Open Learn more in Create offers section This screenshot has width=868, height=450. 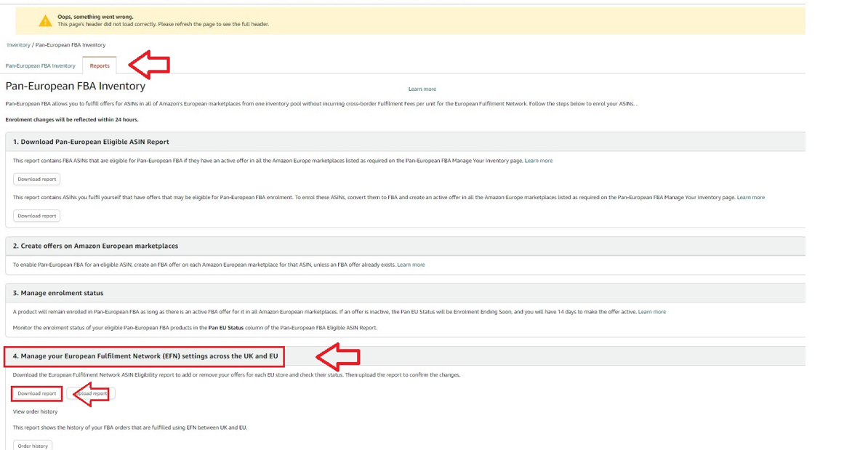tap(411, 265)
